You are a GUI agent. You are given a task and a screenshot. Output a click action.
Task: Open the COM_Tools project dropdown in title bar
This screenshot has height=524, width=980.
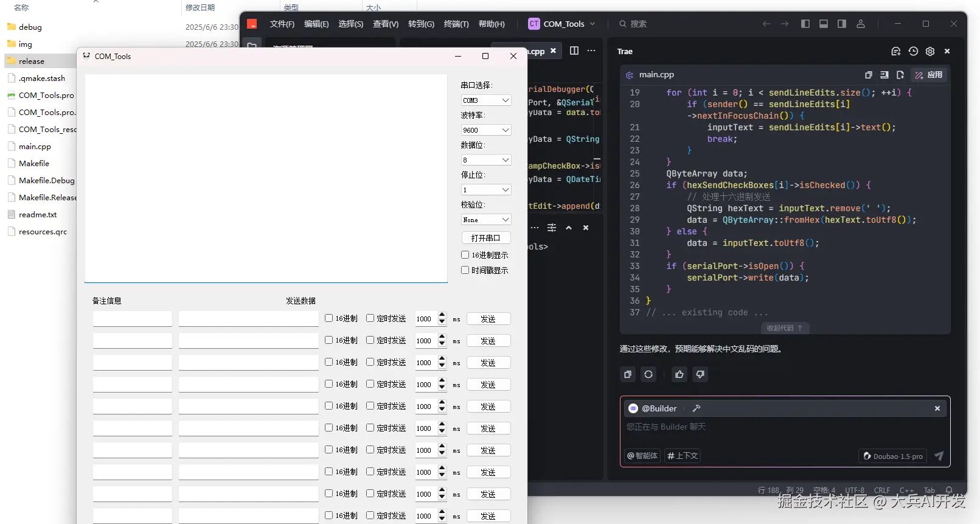coord(562,24)
